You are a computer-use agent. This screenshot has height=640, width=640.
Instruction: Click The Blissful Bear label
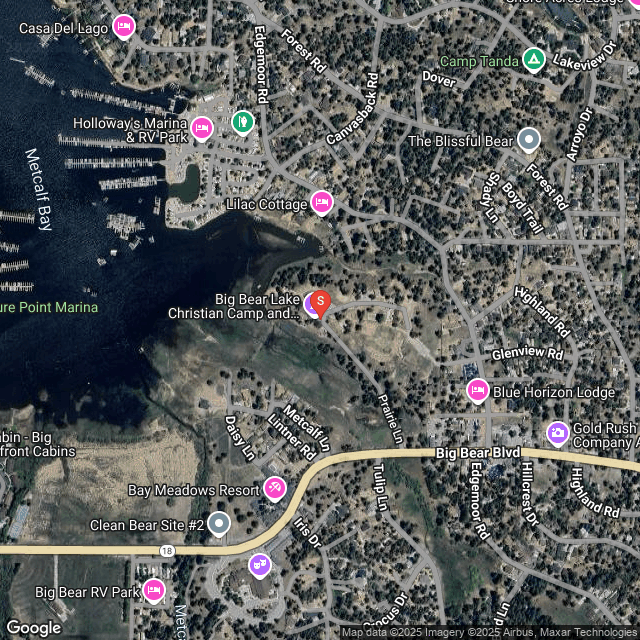pyautogui.click(x=460, y=141)
